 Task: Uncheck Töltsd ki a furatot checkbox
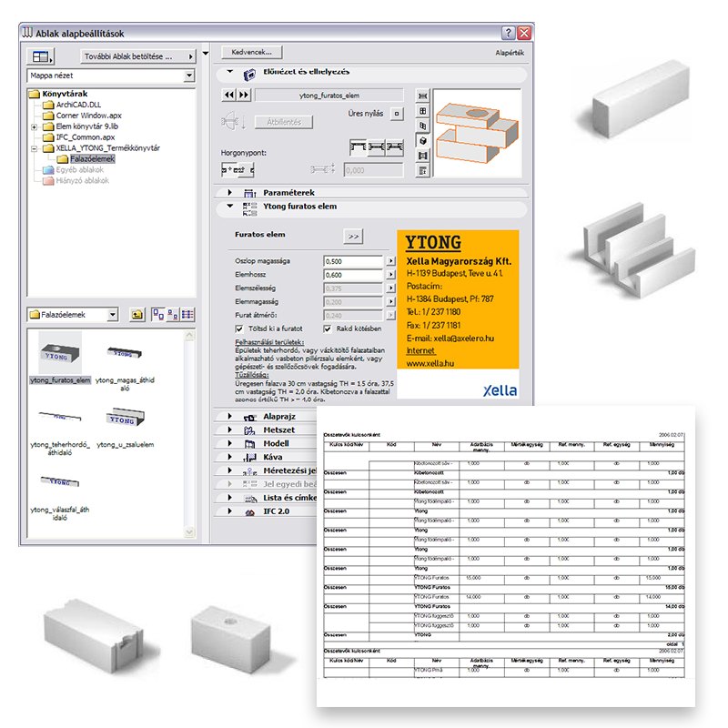coord(239,329)
